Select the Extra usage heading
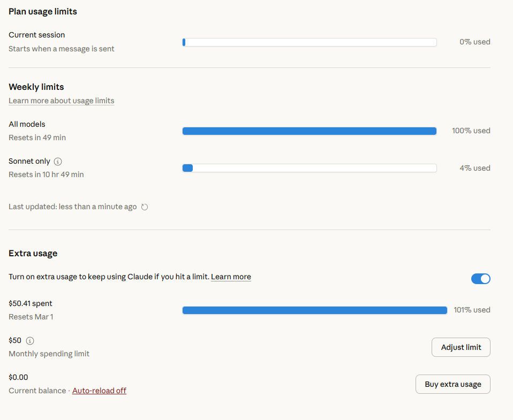The image size is (513, 420). pyautogui.click(x=33, y=253)
